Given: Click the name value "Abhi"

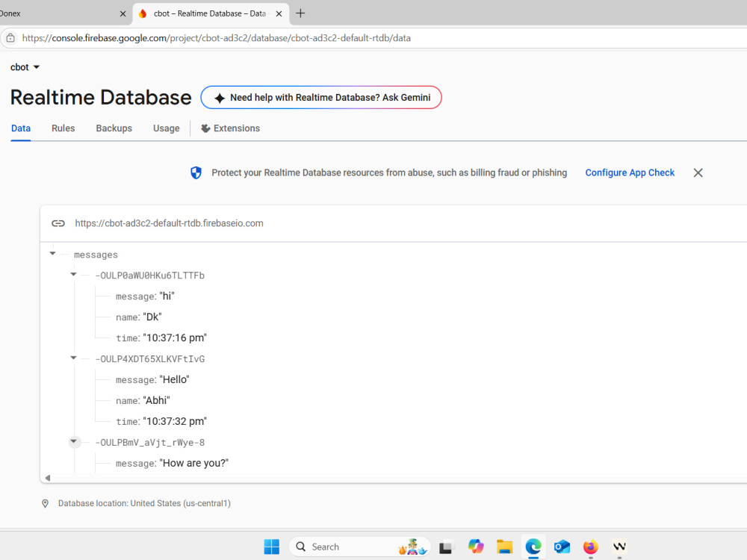Looking at the screenshot, I should pyautogui.click(x=156, y=400).
